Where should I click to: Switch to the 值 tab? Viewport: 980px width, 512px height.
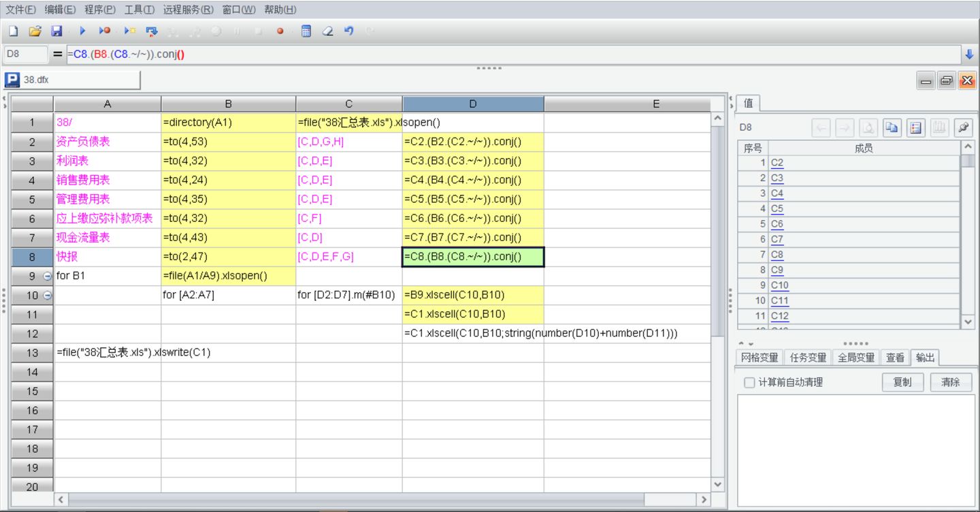(x=748, y=103)
